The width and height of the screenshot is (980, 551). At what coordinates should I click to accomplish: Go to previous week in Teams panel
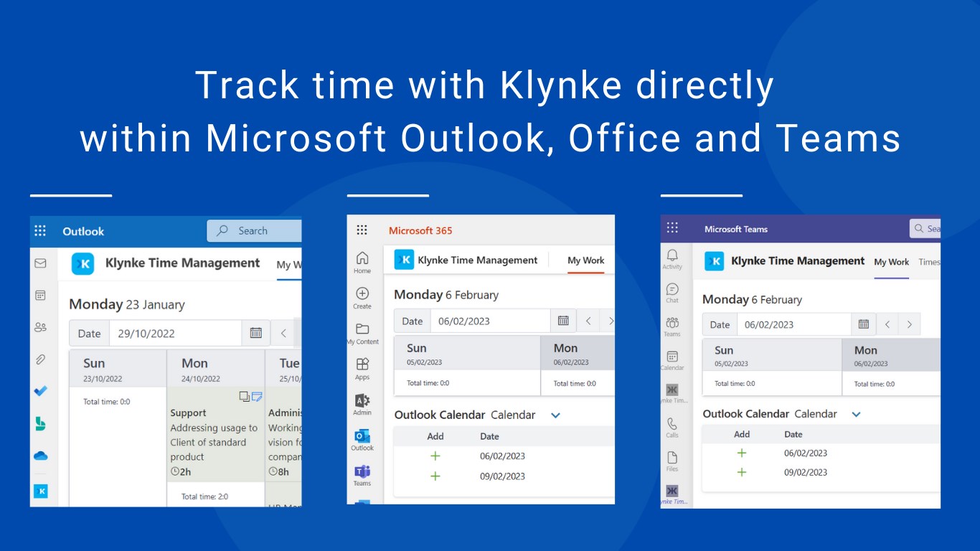[x=887, y=324]
